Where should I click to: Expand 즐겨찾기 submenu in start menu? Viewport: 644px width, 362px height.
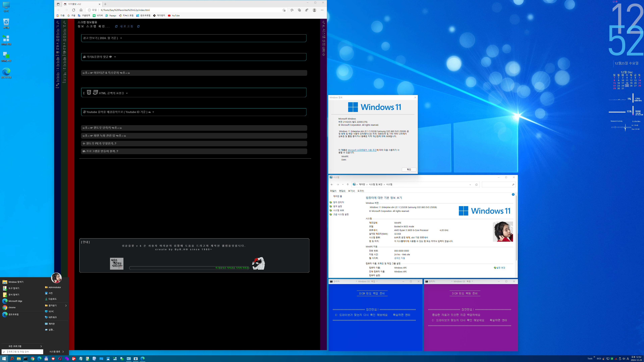click(56, 306)
